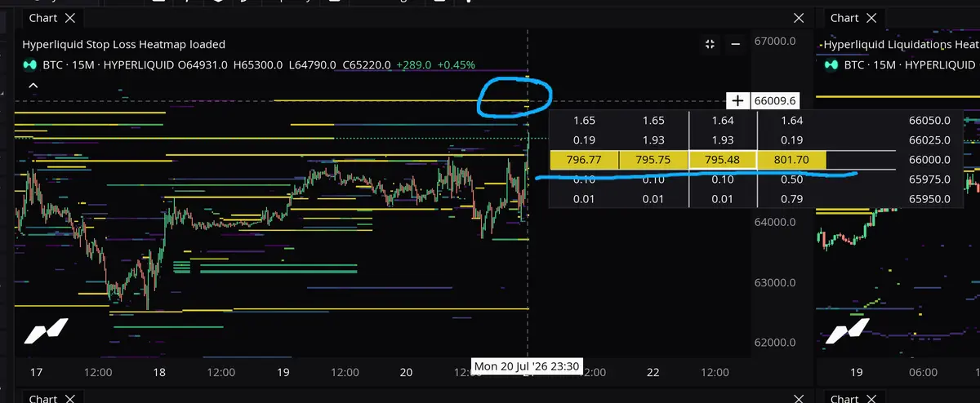980x403 pixels.
Task: Click the 'Mon 20 Jul '26 23:30' time label
Action: click(x=528, y=366)
